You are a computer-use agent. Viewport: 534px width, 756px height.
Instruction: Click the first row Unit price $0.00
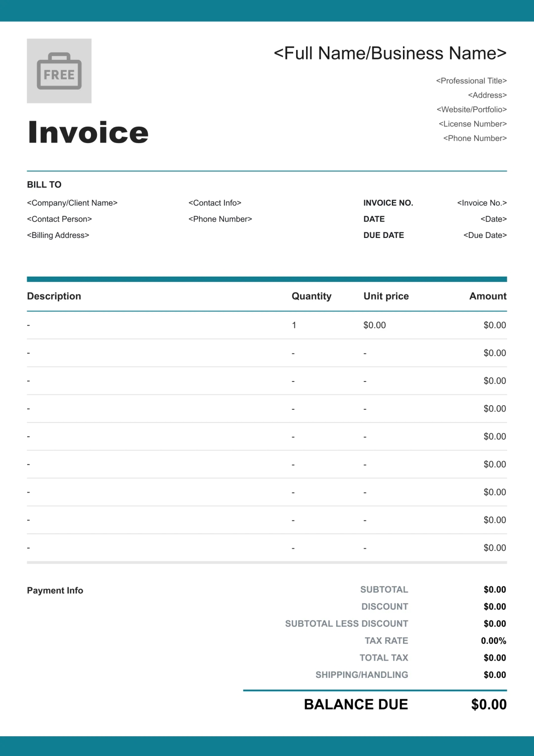374,326
